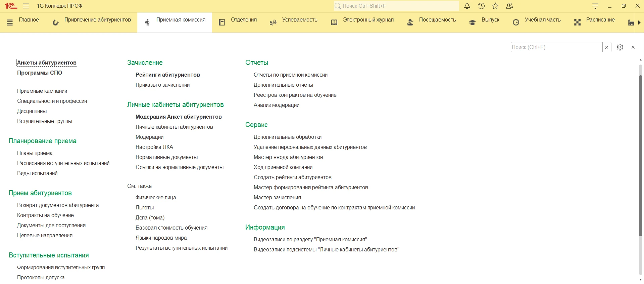Click the 5/4 Успеваемость icon
The image size is (644, 284).
click(273, 23)
